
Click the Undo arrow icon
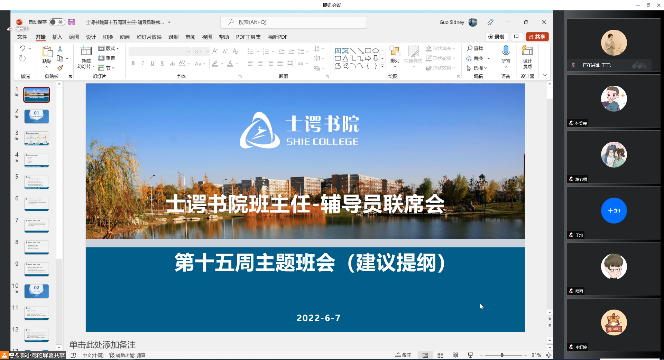point(23,48)
